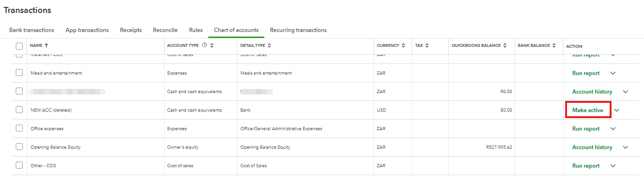
Task: Check the Meals and entertainment row
Action: (19, 73)
